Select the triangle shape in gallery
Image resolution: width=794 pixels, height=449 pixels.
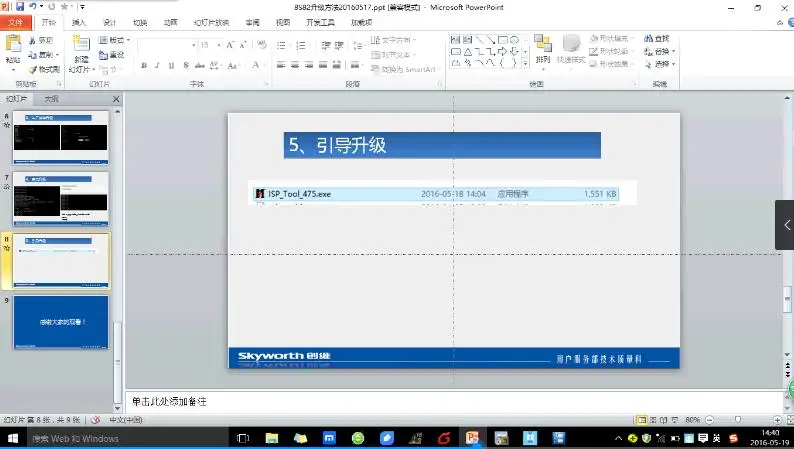coord(467,52)
